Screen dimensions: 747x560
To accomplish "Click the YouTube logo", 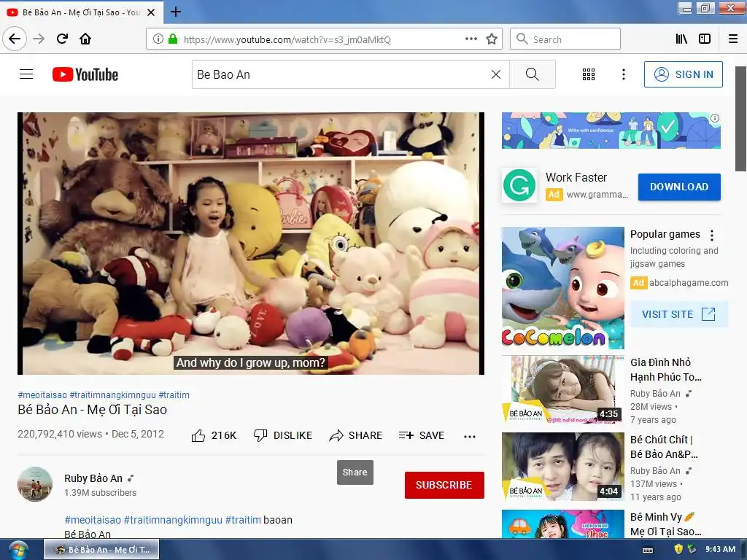I will (85, 74).
